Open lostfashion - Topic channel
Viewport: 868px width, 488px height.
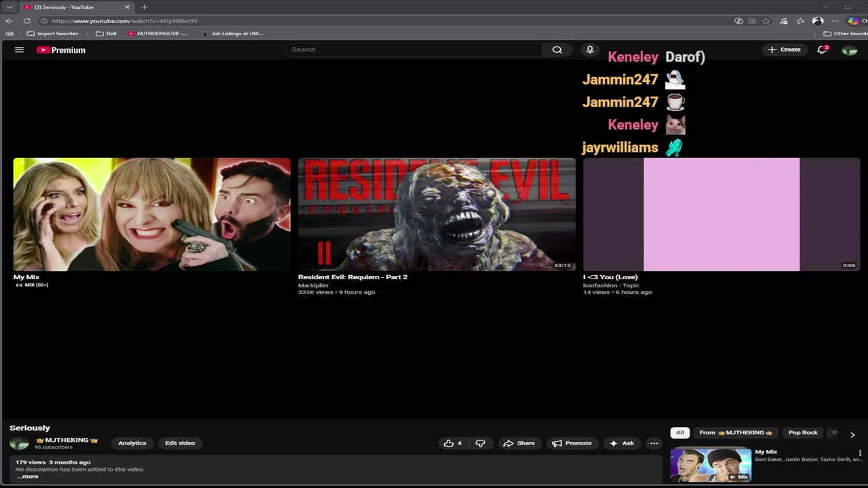coord(611,285)
